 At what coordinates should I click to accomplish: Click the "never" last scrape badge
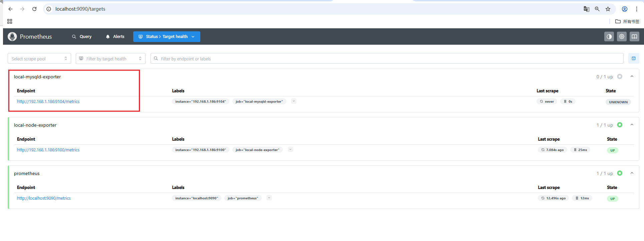[x=547, y=102]
